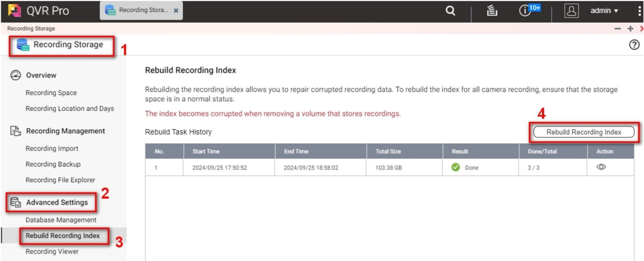Image resolution: width=644 pixels, height=261 pixels.
Task: Collapse the Overview section
Action: (41, 76)
